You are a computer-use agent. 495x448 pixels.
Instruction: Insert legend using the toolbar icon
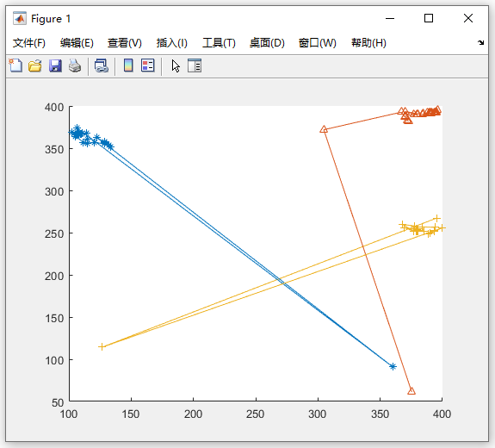(x=148, y=65)
